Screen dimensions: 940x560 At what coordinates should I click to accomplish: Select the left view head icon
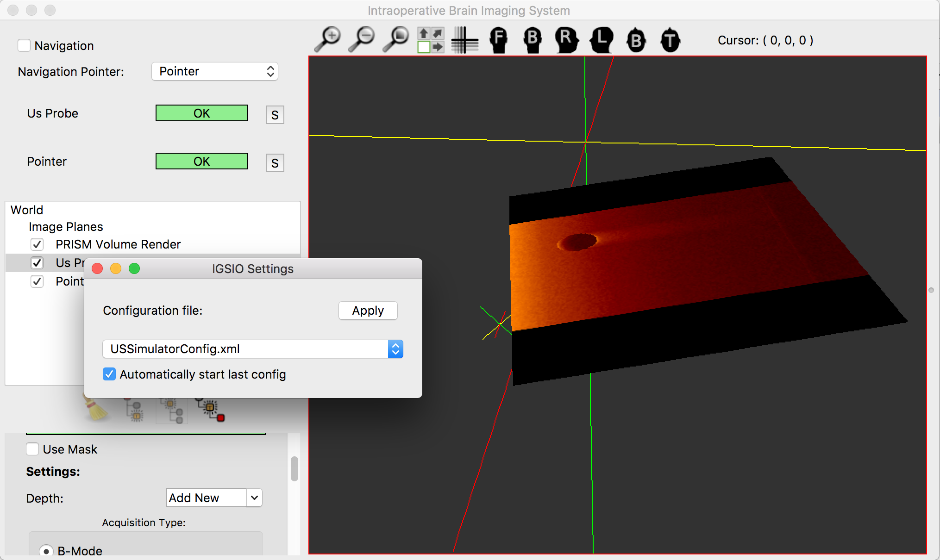point(601,40)
